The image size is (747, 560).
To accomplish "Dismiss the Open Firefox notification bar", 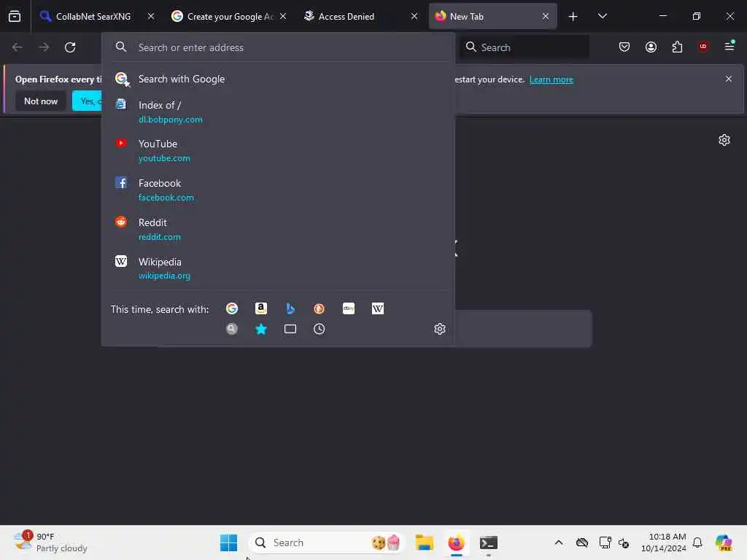I will point(729,79).
